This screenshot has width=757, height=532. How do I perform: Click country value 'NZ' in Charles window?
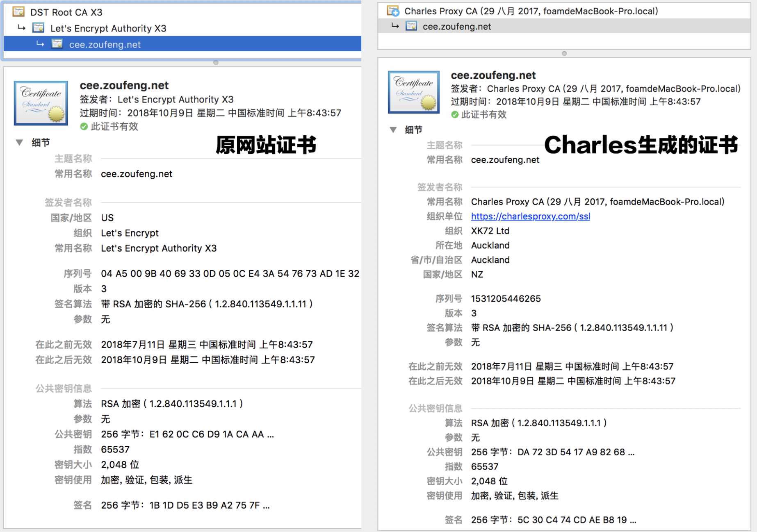point(477,275)
